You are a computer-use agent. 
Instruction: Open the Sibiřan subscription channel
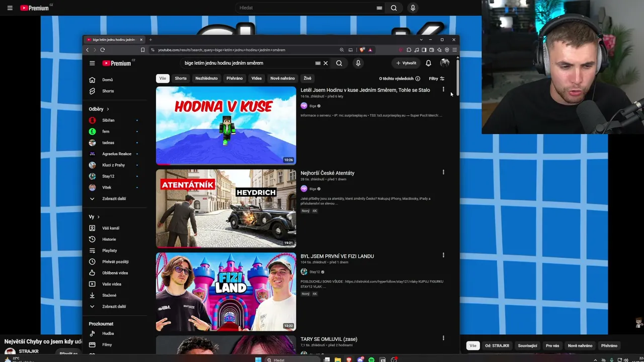point(108,120)
